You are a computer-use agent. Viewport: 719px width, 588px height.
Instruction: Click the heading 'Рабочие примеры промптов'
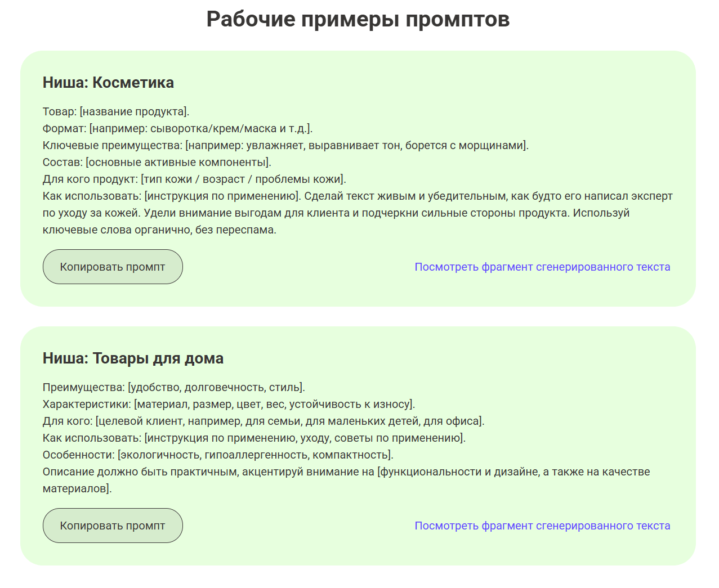pos(358,19)
